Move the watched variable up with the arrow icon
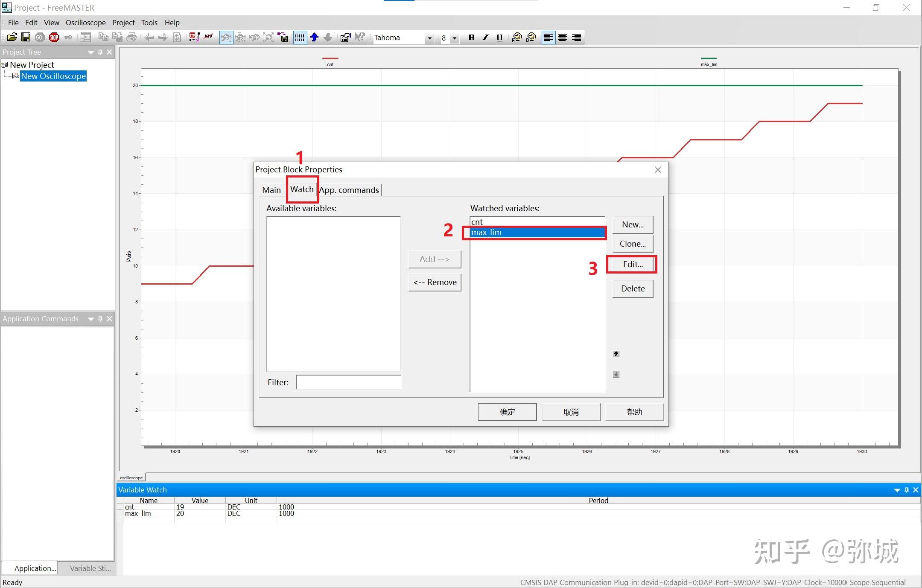The width and height of the screenshot is (922, 588). click(x=616, y=354)
